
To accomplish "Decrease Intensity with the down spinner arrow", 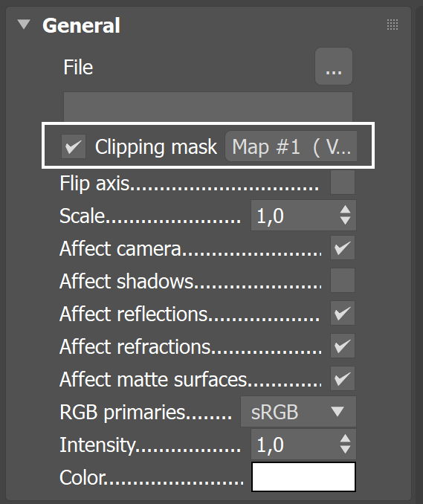I will [x=345, y=450].
